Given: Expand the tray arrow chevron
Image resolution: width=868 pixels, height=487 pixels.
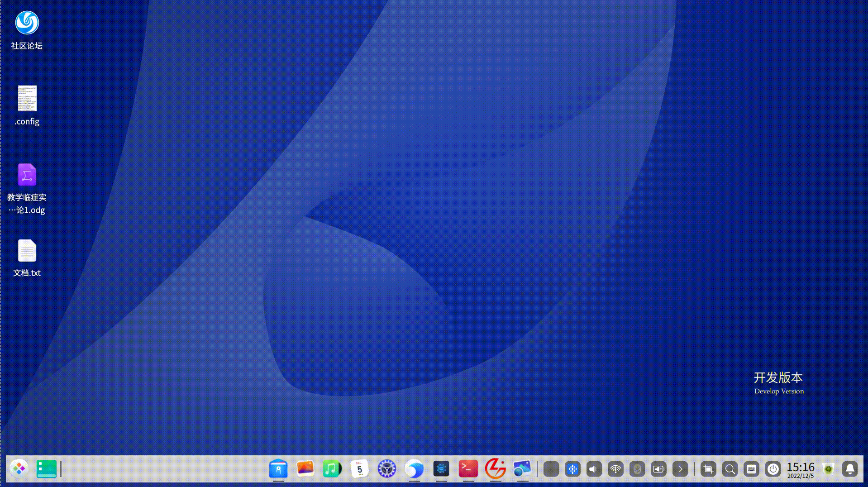Looking at the screenshot, I should tap(680, 469).
